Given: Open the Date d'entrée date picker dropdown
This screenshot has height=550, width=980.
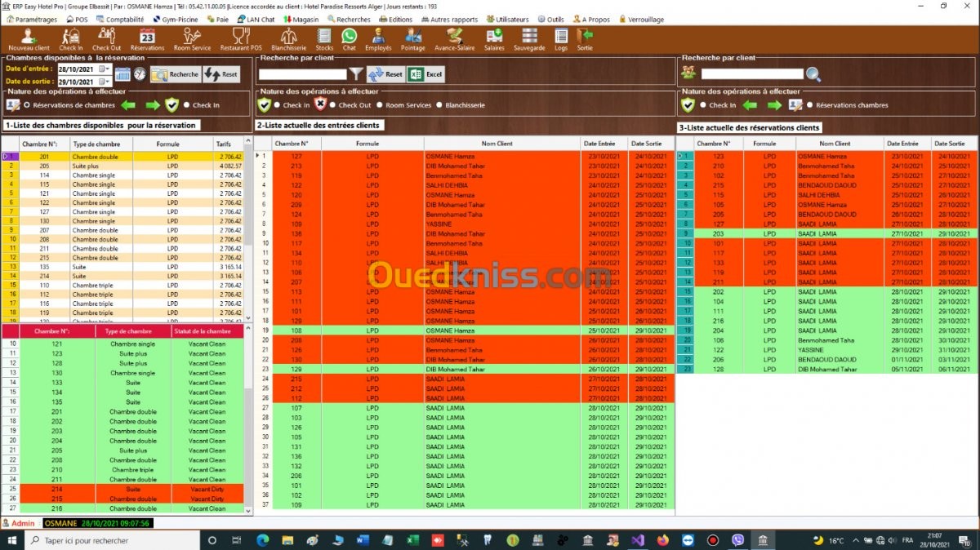Looking at the screenshot, I should (x=105, y=69).
